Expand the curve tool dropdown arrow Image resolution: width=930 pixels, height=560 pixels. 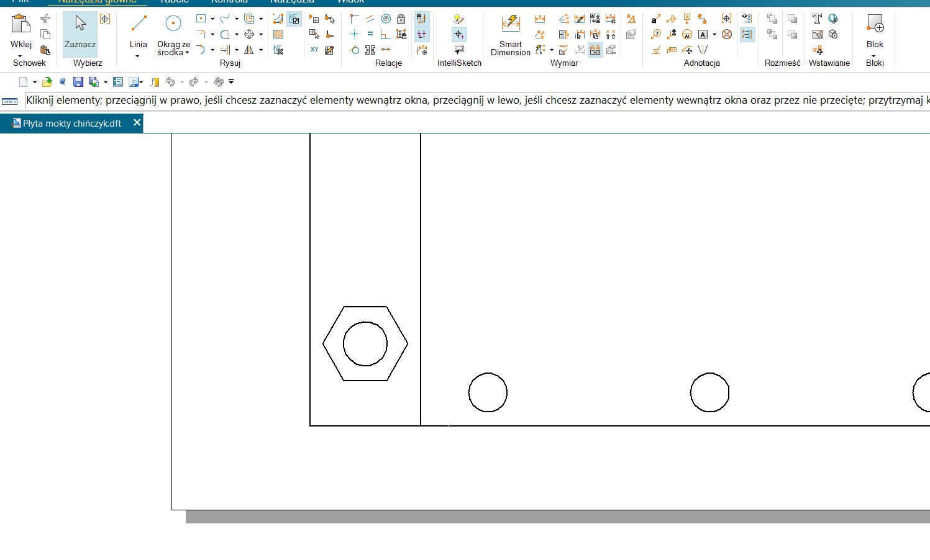237,19
